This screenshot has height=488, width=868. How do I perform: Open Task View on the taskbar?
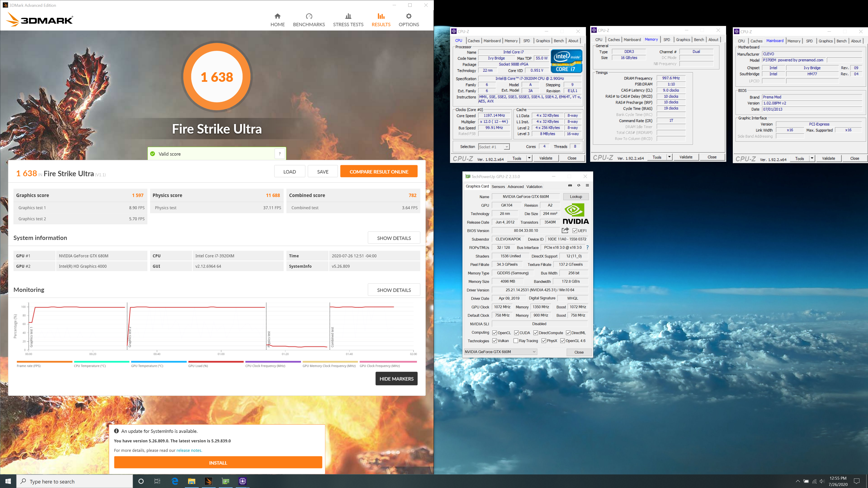click(x=157, y=481)
